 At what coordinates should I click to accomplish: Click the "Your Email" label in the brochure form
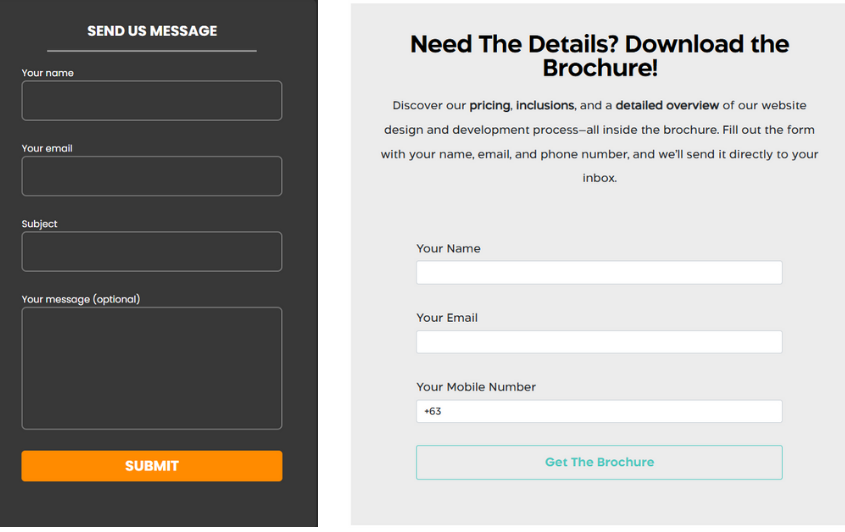447,318
